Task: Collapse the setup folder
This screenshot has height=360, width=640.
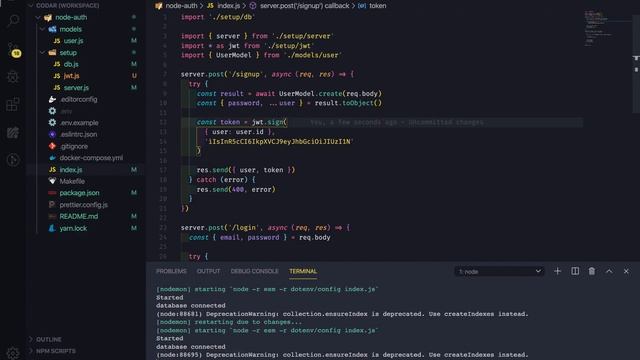Action: [x=42, y=53]
